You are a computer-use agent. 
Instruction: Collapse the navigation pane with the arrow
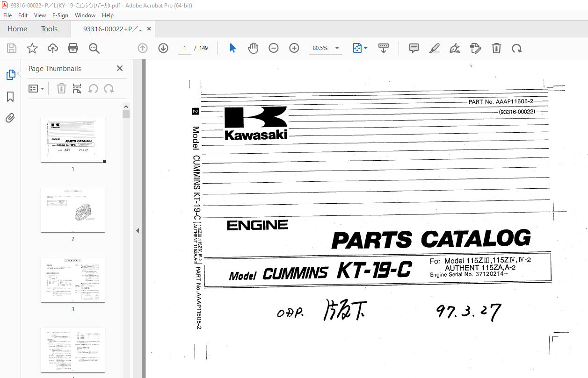tap(138, 230)
